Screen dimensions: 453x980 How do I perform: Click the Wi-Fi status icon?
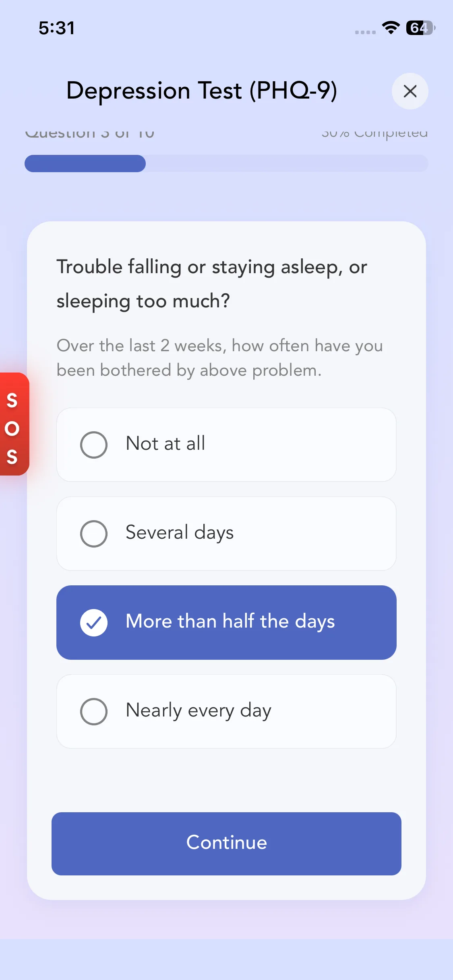(x=391, y=28)
